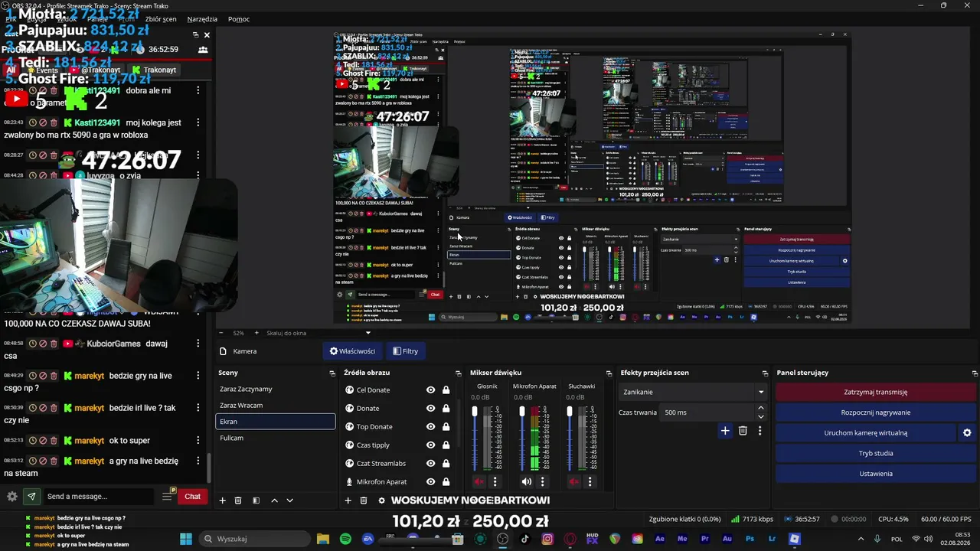
Task: Delete KubciorGames' chat message
Action: (54, 344)
